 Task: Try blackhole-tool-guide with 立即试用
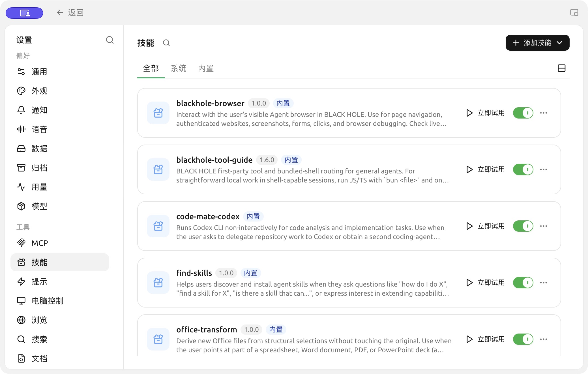point(486,169)
